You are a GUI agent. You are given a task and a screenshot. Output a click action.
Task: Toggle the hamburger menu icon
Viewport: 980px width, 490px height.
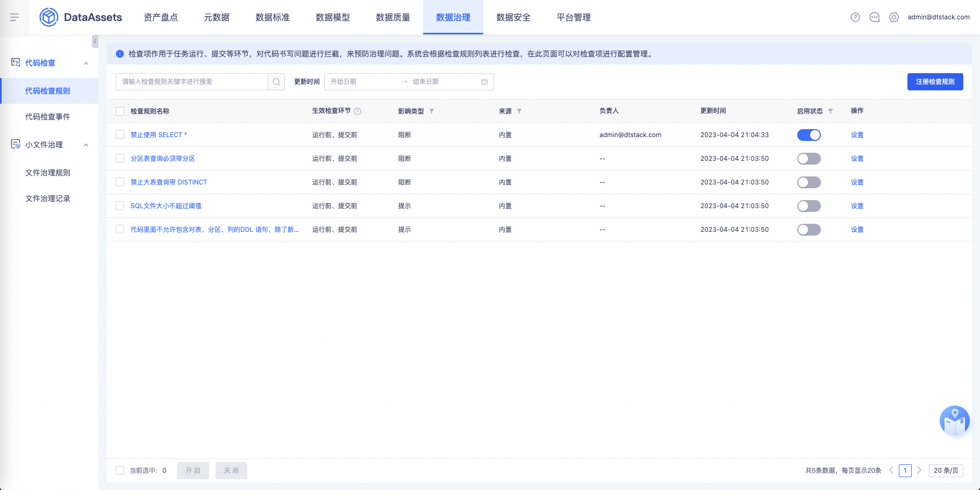[15, 17]
